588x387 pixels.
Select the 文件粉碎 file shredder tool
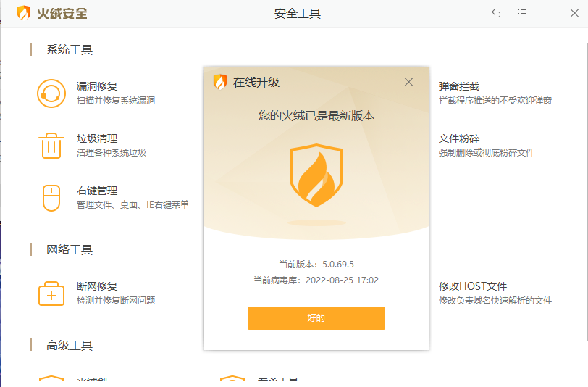coord(459,138)
